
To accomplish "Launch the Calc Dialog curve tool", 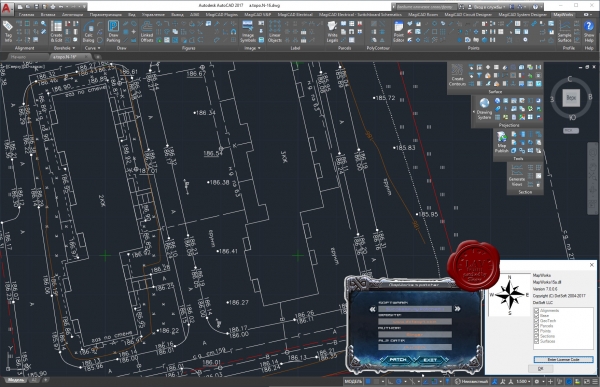I will pos(88,31).
